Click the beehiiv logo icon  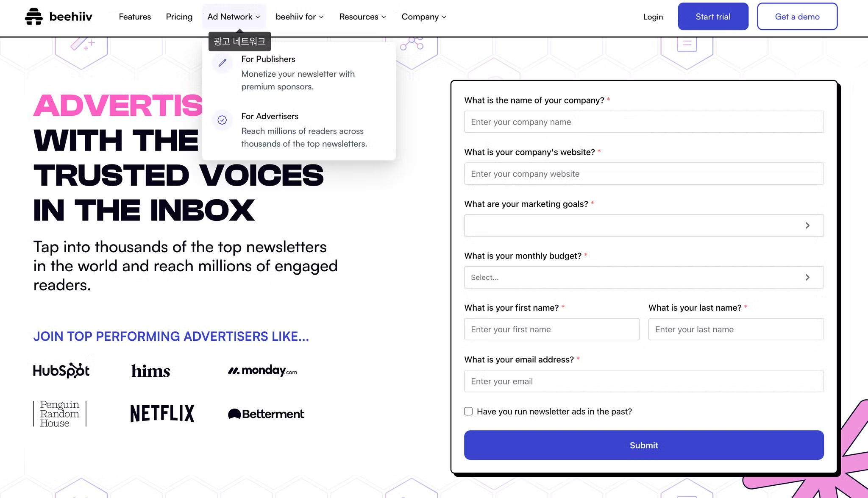[32, 16]
